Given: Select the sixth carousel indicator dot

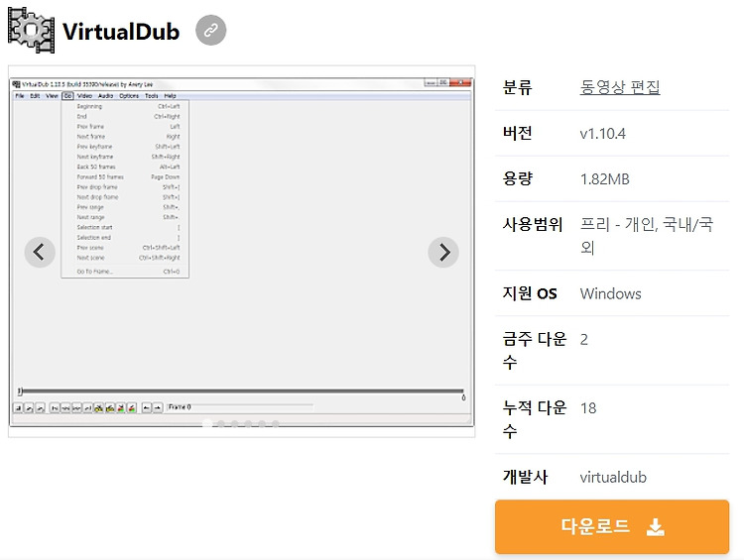Looking at the screenshot, I should click(276, 423).
